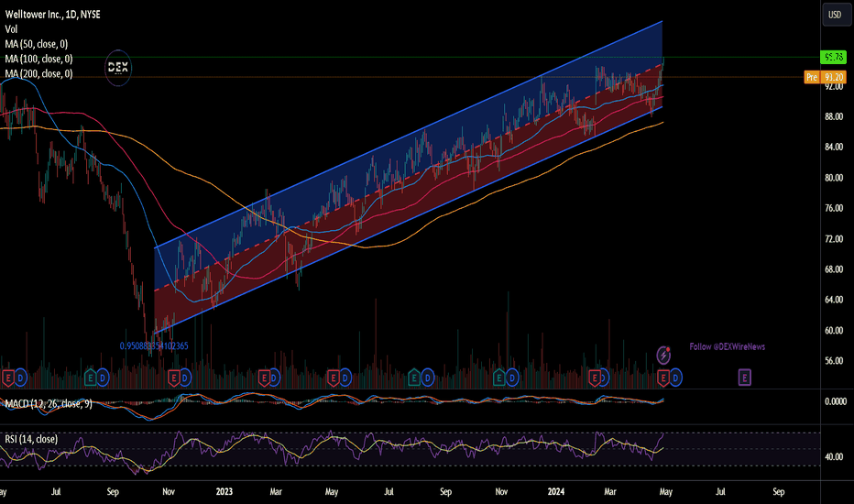
Task: Select the Vol indicator label
Action: (x=11, y=29)
